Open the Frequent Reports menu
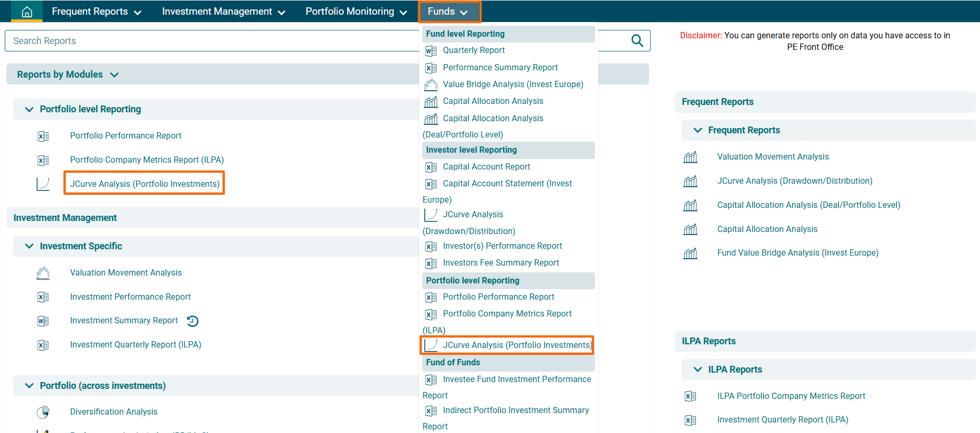 [x=96, y=12]
